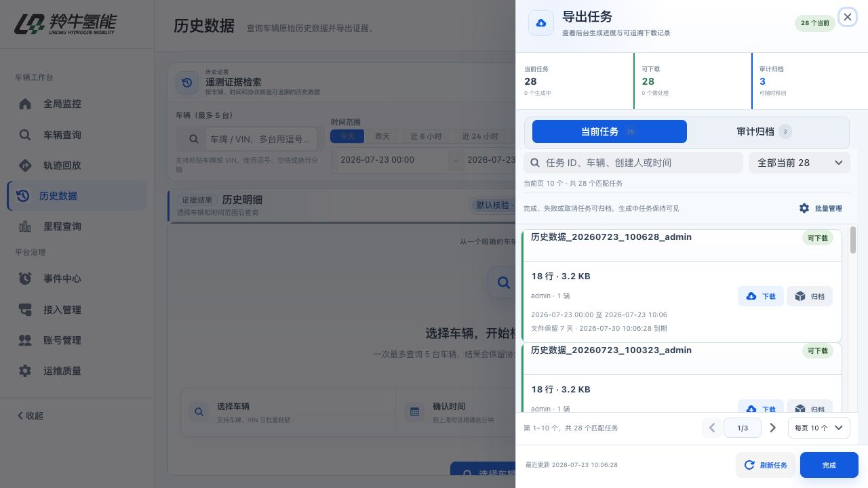868x488 pixels.
Task: Open 账号管理 page
Action: pos(77,340)
